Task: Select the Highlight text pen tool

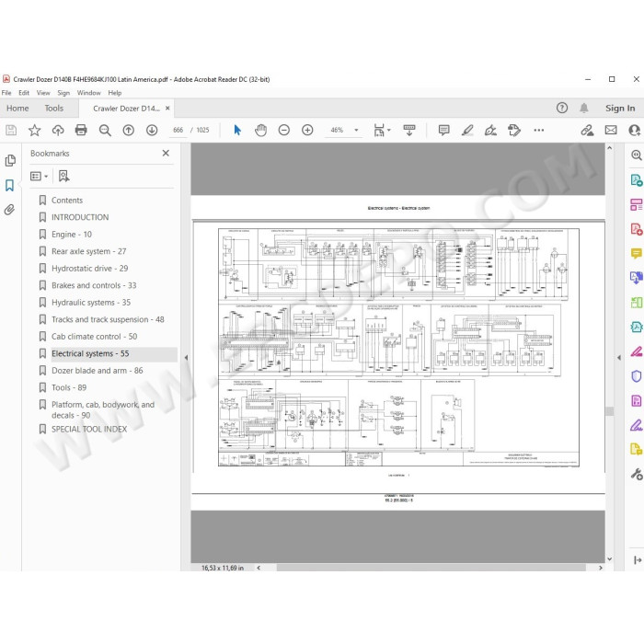Action: 467,131
